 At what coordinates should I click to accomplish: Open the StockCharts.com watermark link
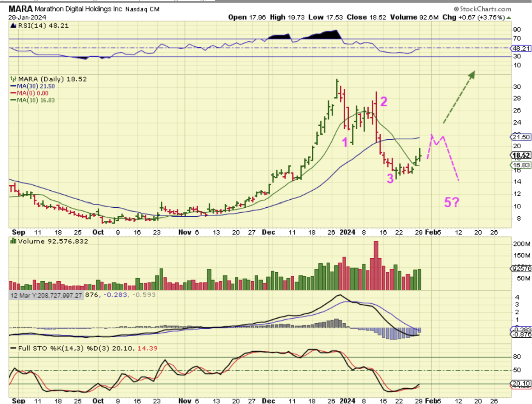pyautogui.click(x=482, y=8)
